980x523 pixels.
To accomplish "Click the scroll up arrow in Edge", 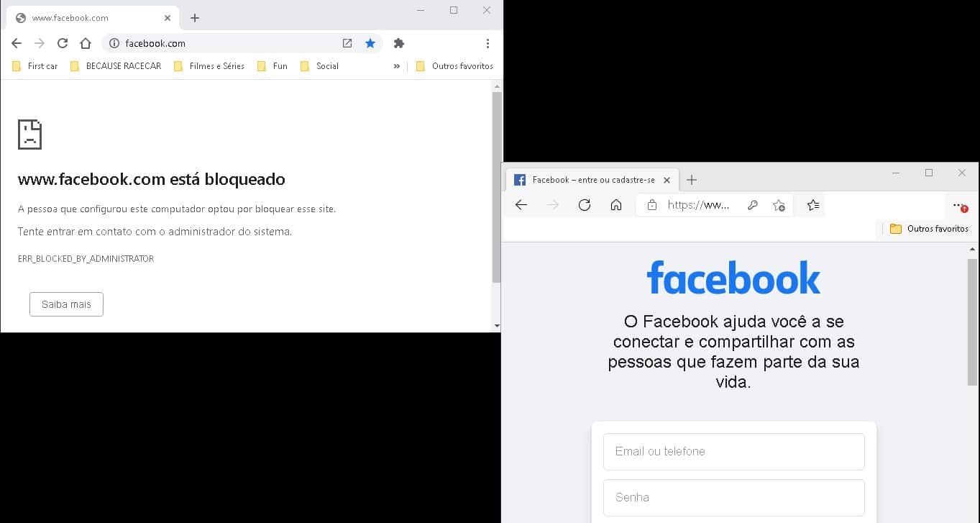I will click(x=973, y=249).
